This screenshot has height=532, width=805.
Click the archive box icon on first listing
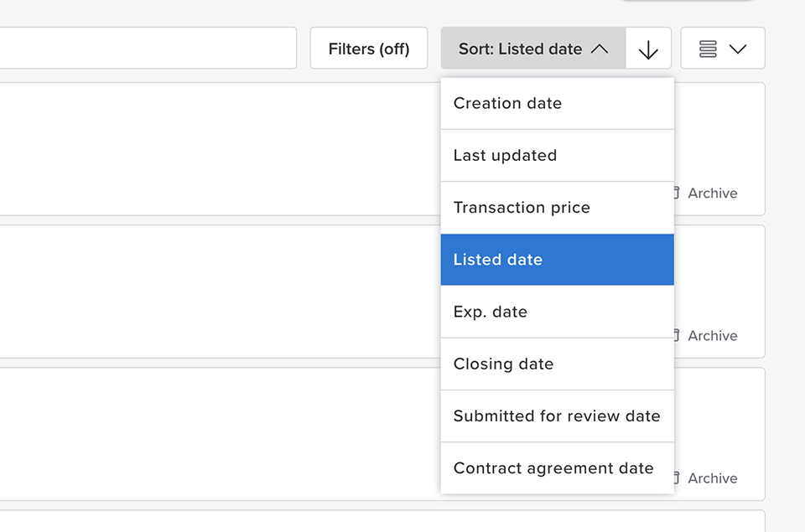coord(676,193)
